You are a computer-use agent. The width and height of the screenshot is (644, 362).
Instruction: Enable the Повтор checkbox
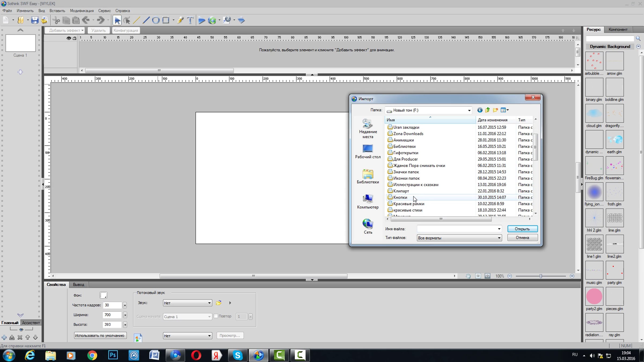(x=216, y=316)
